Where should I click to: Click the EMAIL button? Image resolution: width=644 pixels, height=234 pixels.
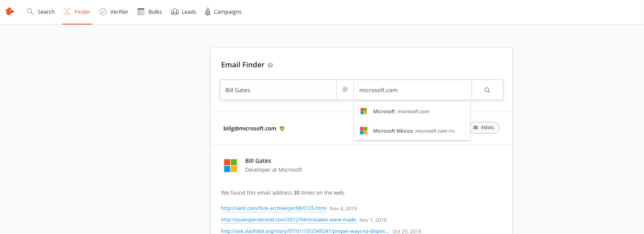click(484, 128)
